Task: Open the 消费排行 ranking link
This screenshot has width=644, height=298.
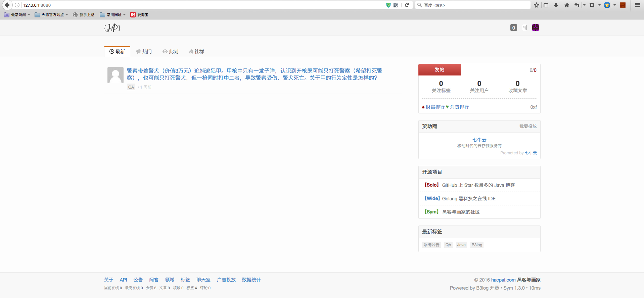Action: (x=459, y=107)
